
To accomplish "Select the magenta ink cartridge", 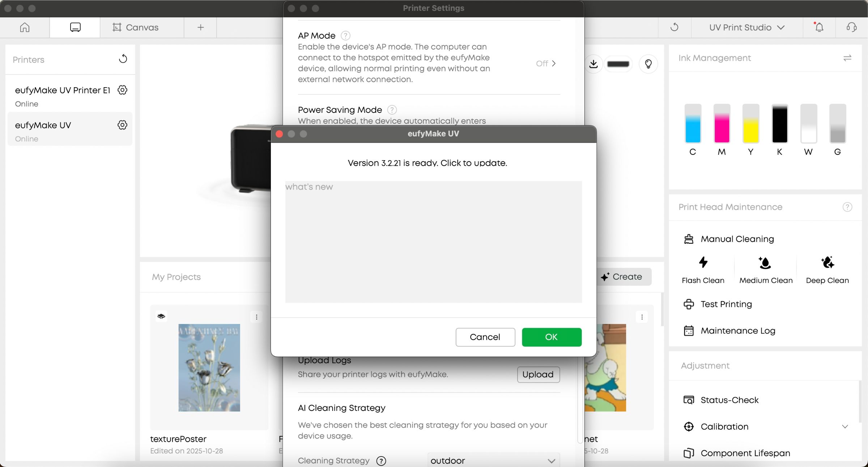I will pos(722,123).
